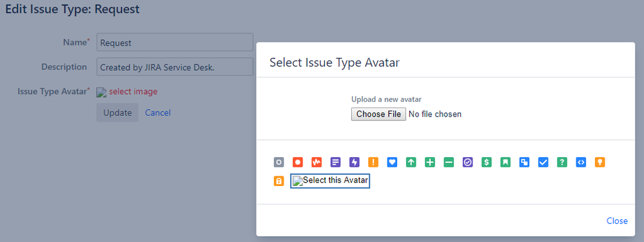Choose the orange lightbulb avatar
The height and width of the screenshot is (242, 644).
coord(600,162)
